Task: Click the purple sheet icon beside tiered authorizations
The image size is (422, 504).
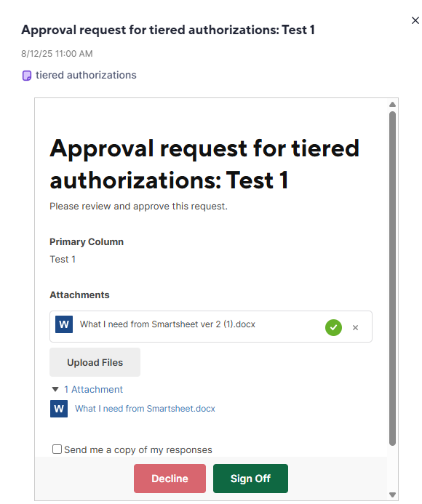Action: [x=27, y=76]
